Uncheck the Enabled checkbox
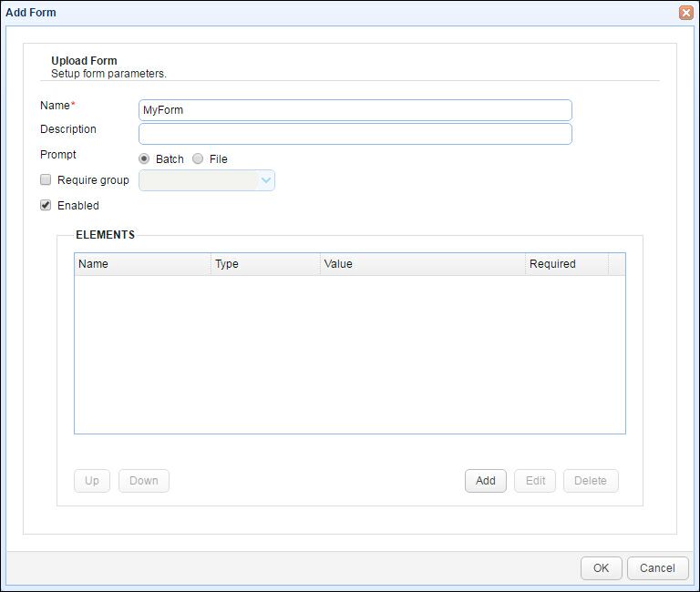The height and width of the screenshot is (592, 700). [x=46, y=205]
